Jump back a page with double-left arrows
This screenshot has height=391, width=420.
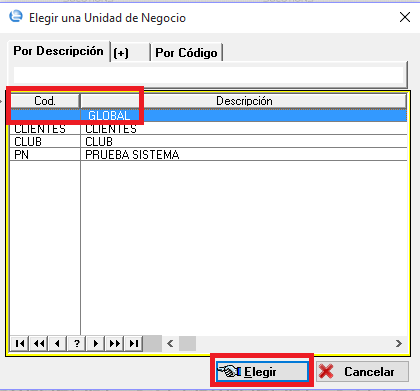pos(39,343)
